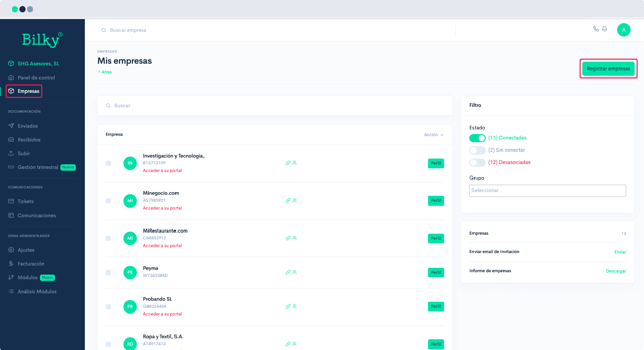The height and width of the screenshot is (350, 644).
Task: Disable the Conectadas status toggle
Action: point(477,138)
